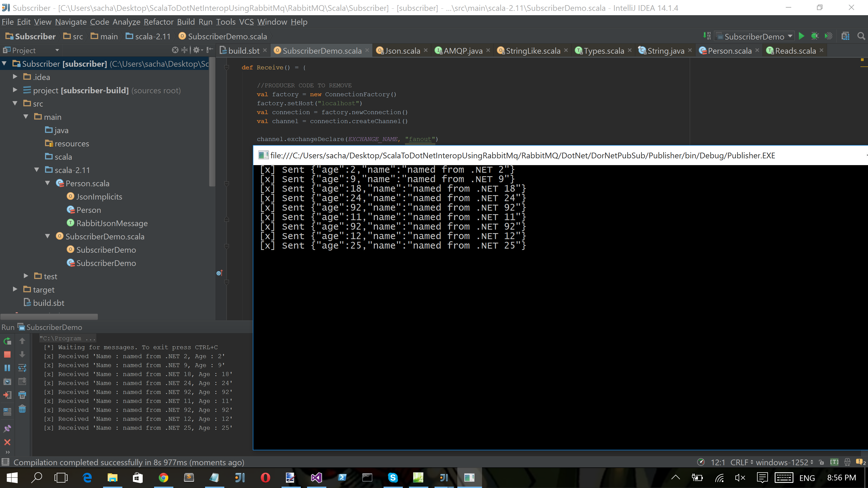Collapse the scala-2.11 folder

click(37, 170)
